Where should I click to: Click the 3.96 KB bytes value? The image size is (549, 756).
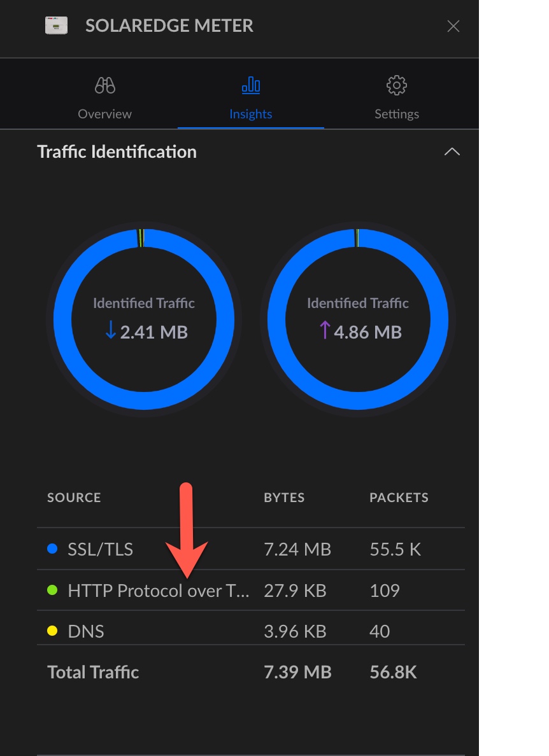click(295, 631)
